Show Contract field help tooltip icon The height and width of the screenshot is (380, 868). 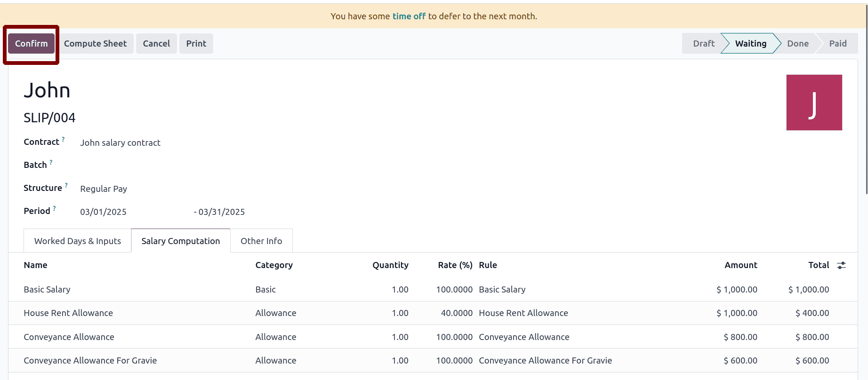tap(64, 139)
